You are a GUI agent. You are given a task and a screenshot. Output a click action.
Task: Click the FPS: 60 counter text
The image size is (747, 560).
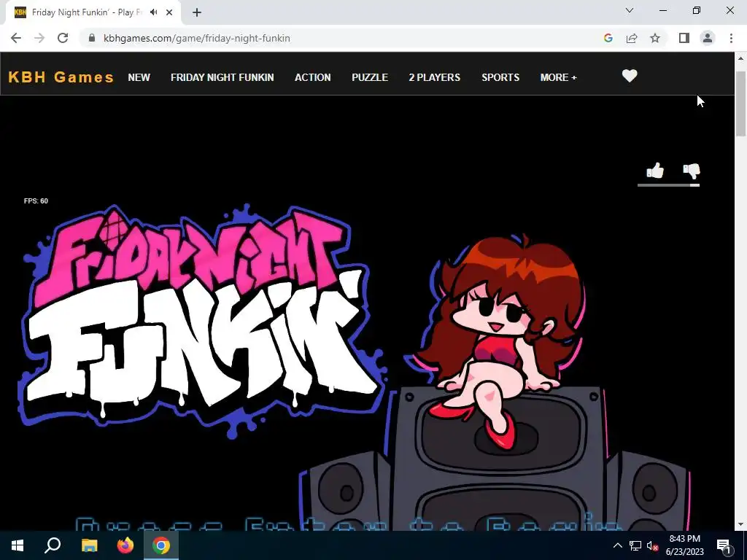coord(36,201)
